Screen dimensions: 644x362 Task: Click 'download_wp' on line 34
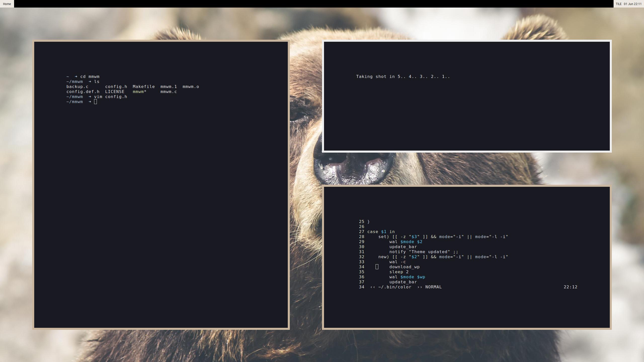(x=404, y=267)
